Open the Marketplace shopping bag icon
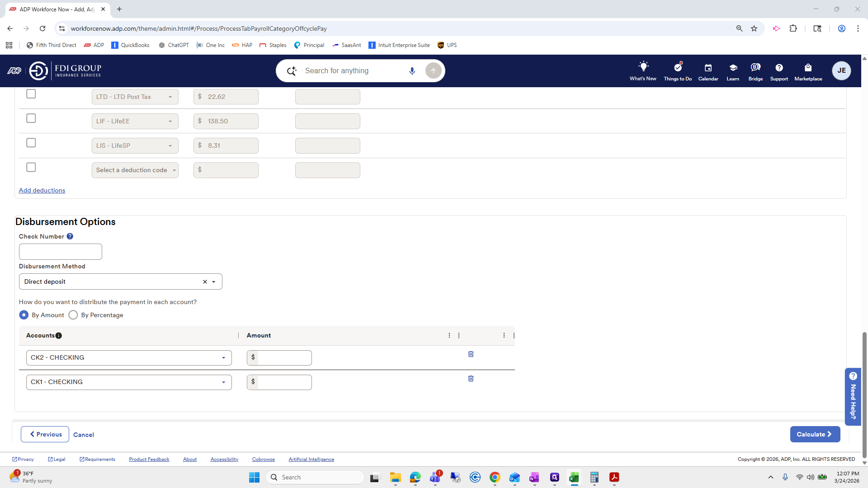Viewport: 868px width, 488px height. pyautogui.click(x=808, y=68)
